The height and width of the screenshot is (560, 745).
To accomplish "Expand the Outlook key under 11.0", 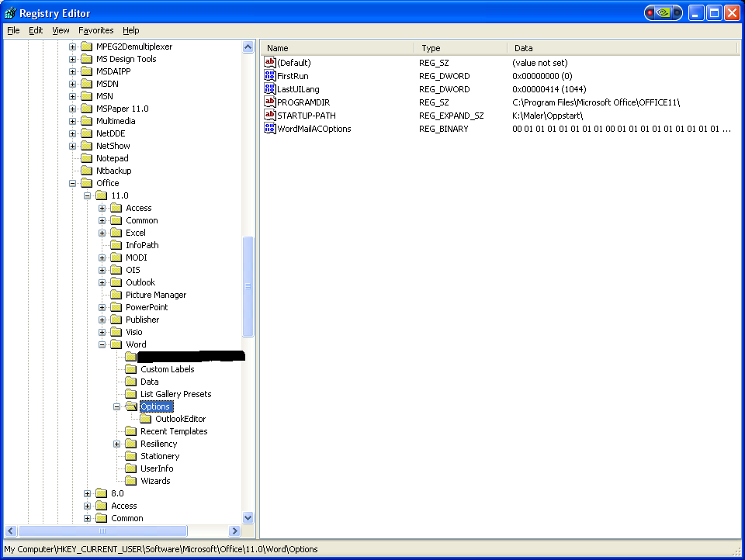I will pyautogui.click(x=102, y=282).
